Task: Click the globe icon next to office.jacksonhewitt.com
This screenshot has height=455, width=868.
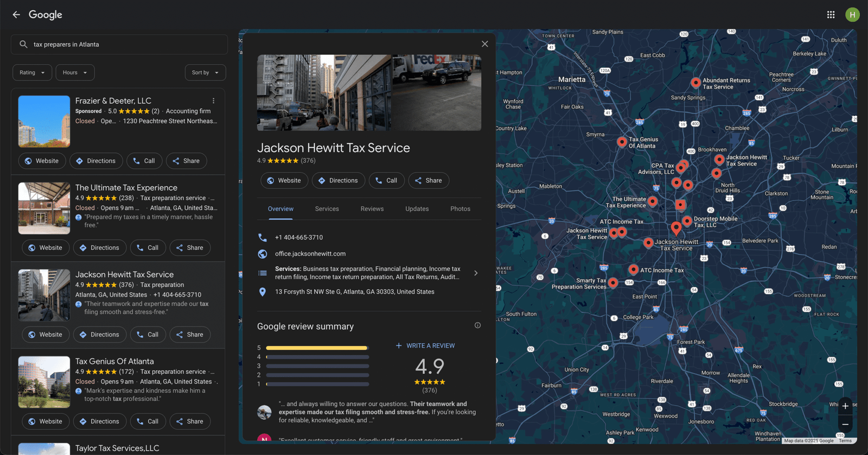Action: click(x=263, y=254)
